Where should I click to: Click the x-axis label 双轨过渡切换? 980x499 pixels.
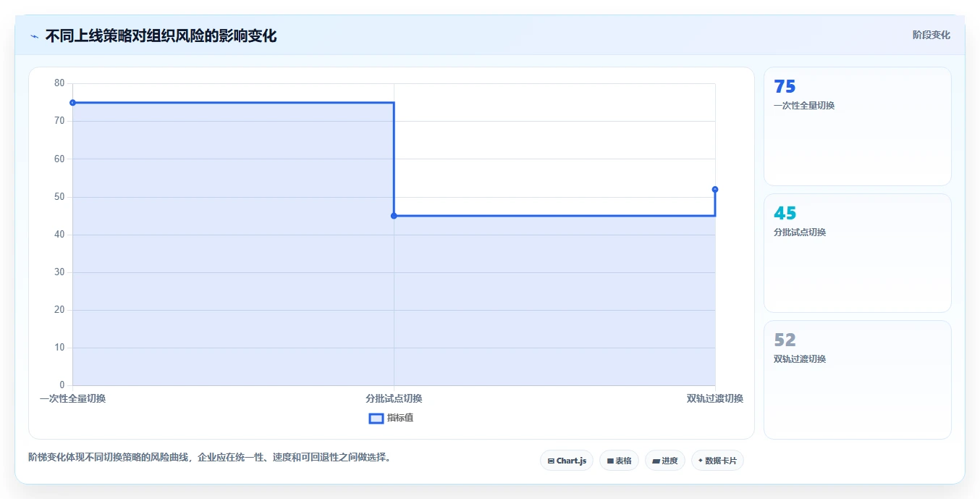point(715,398)
